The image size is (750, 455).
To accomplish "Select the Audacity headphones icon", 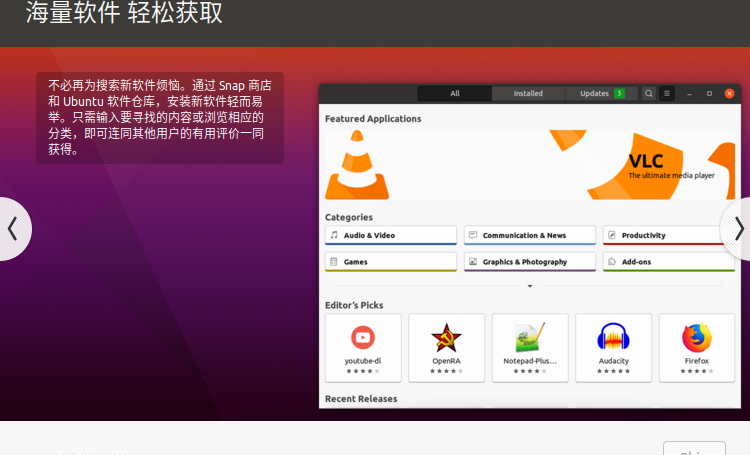I will pyautogui.click(x=613, y=337).
